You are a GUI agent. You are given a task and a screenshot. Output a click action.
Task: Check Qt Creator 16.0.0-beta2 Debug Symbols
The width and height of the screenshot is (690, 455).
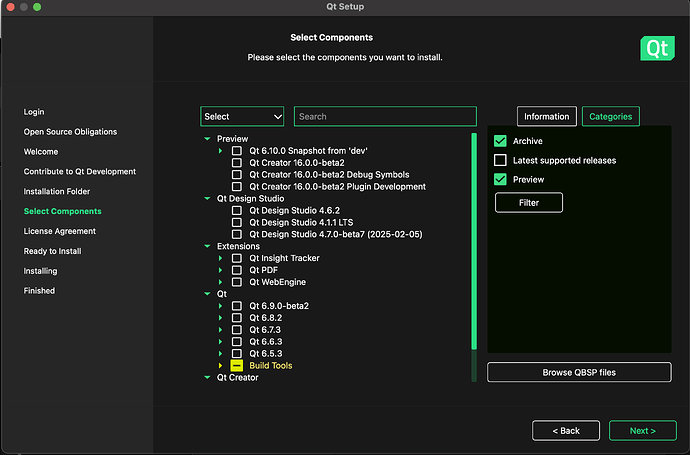click(x=237, y=174)
